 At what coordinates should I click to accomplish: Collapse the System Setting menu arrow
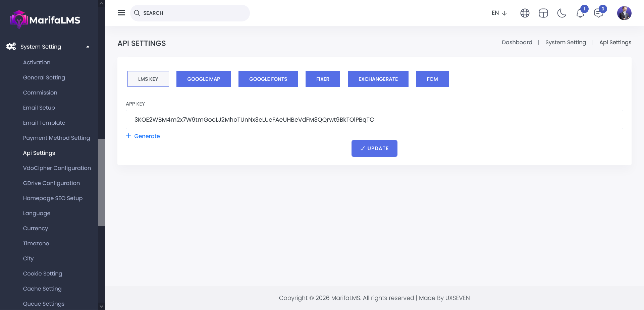(x=88, y=47)
